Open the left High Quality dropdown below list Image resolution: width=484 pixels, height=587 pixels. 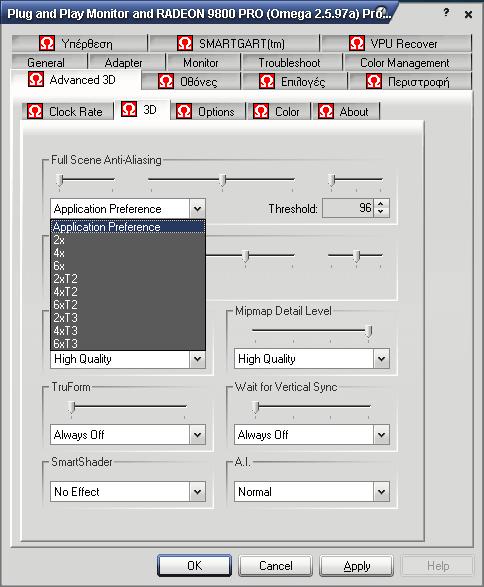197,359
